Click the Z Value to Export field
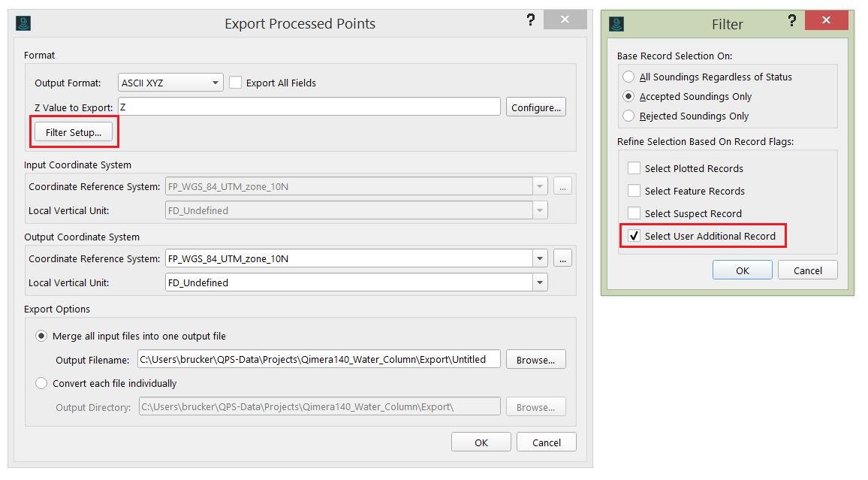The height and width of the screenshot is (480, 868). click(309, 107)
